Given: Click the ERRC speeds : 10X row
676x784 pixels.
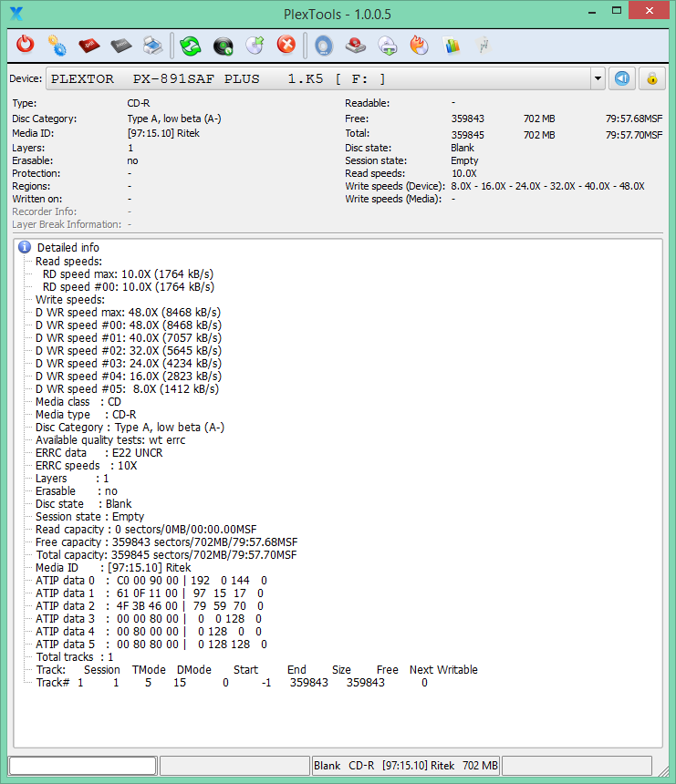Looking at the screenshot, I should pos(86,466).
